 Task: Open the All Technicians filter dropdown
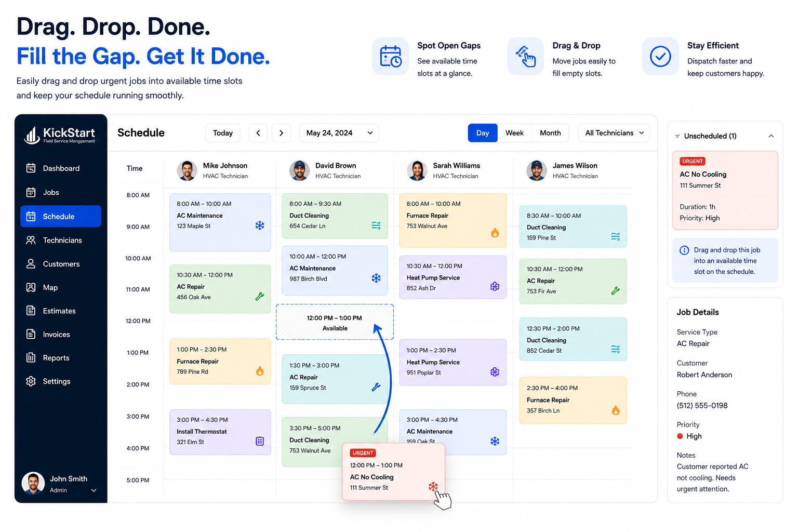coord(614,133)
